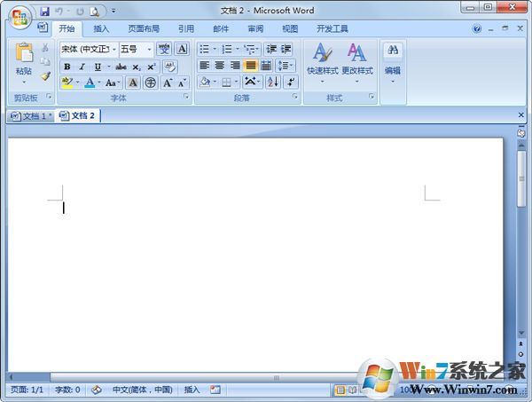
Task: Click the Office button logo
Action: pos(18,16)
